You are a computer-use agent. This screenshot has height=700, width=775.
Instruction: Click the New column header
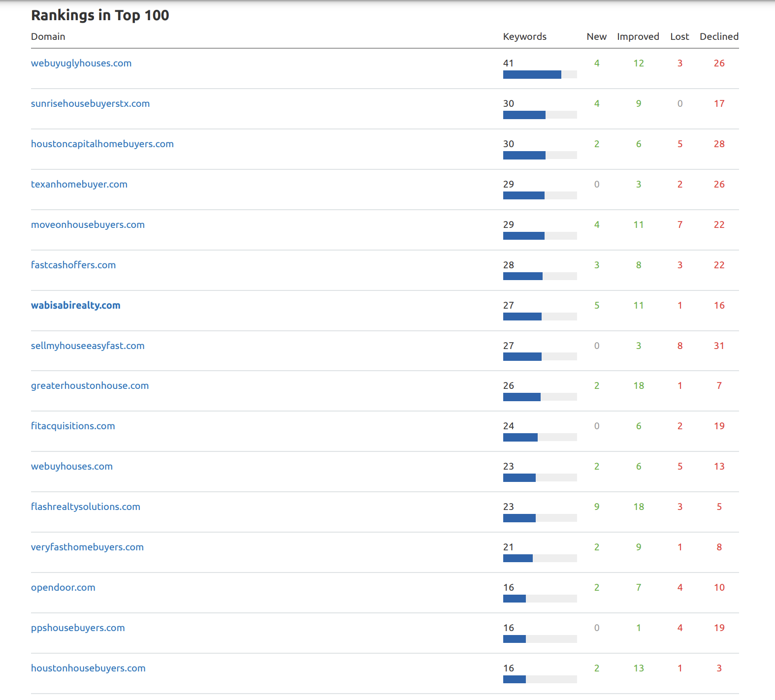(x=597, y=36)
